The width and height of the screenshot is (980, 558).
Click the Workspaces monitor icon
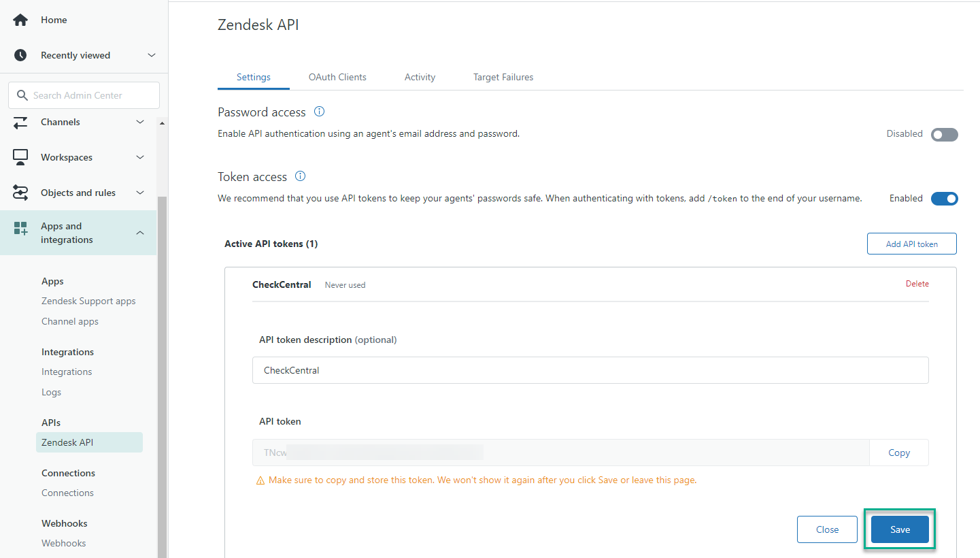pos(20,157)
